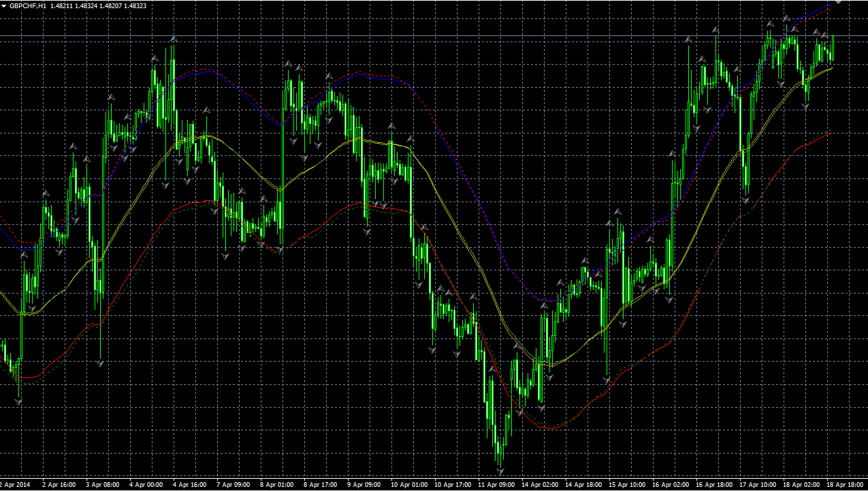Click the close price value 1.48323
The height and width of the screenshot is (491, 868).
(x=135, y=5)
